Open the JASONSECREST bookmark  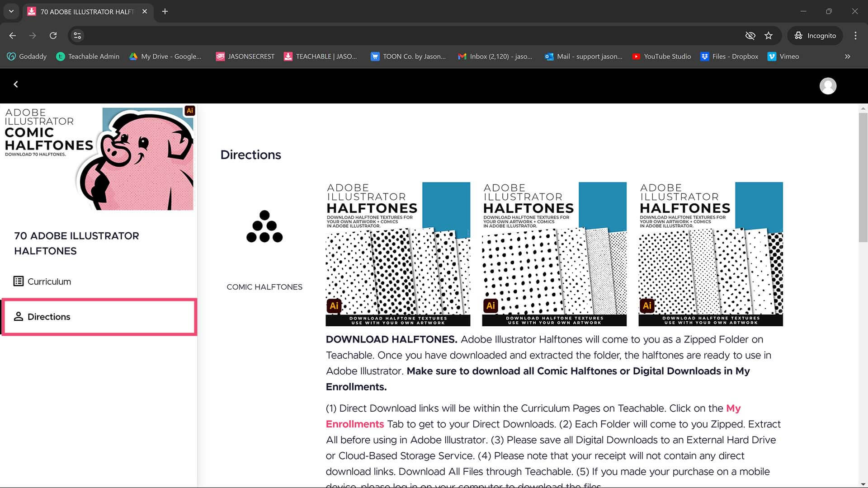(245, 56)
